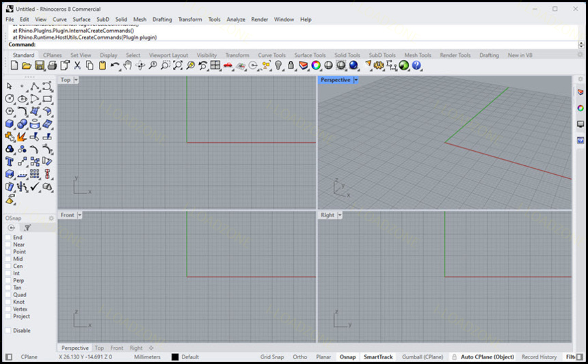
Task: Click the Zoom Extents icon
Action: coord(178,66)
